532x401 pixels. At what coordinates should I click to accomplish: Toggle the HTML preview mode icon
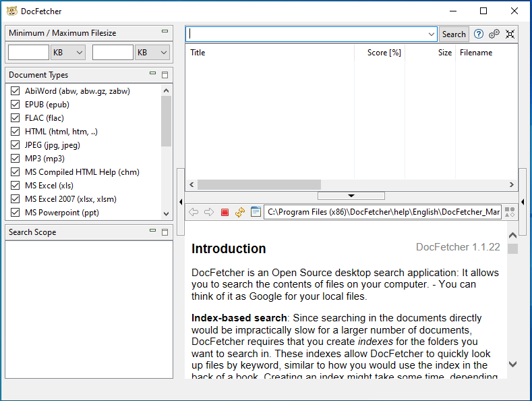pyautogui.click(x=510, y=212)
